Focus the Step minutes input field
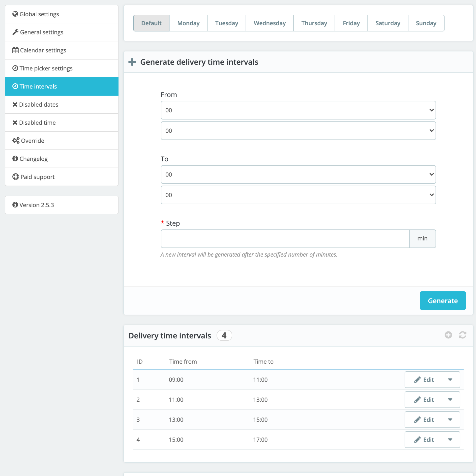This screenshot has height=476, width=476. [x=285, y=238]
